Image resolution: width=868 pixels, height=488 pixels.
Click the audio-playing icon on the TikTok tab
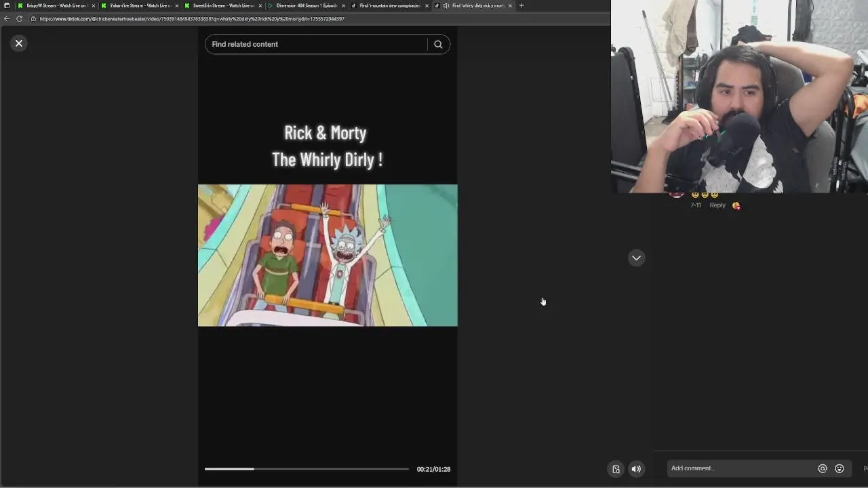446,5
